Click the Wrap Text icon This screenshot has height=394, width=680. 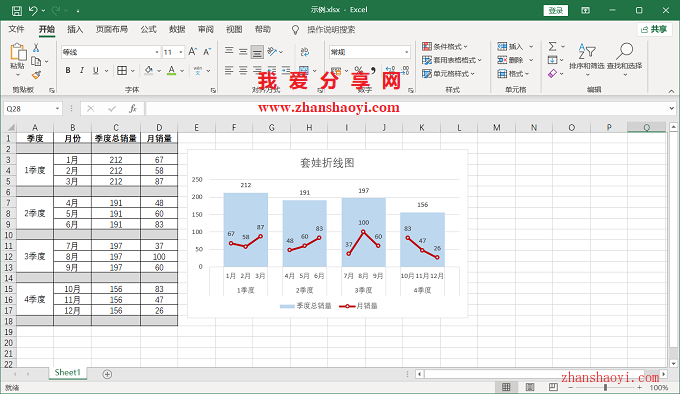pos(305,52)
